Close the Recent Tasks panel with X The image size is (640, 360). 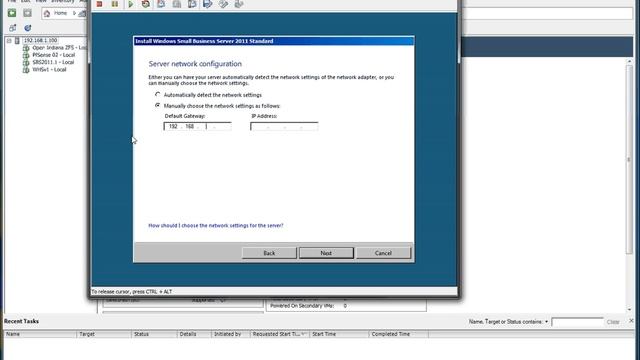point(631,321)
